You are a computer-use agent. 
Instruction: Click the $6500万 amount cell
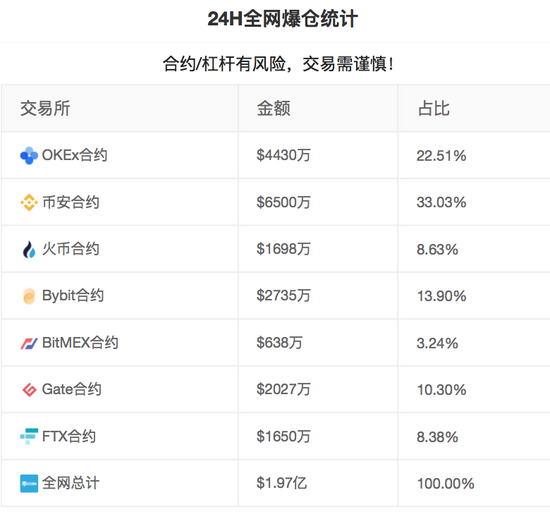click(283, 202)
